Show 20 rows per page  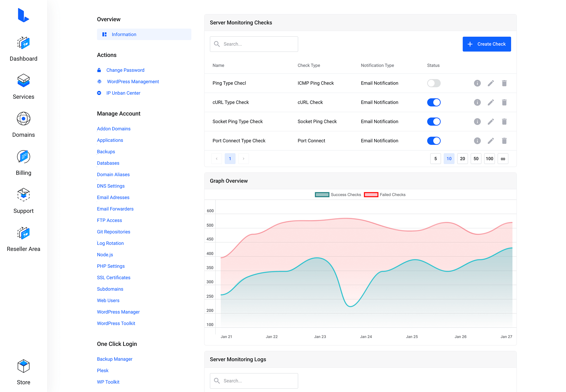[463, 159]
